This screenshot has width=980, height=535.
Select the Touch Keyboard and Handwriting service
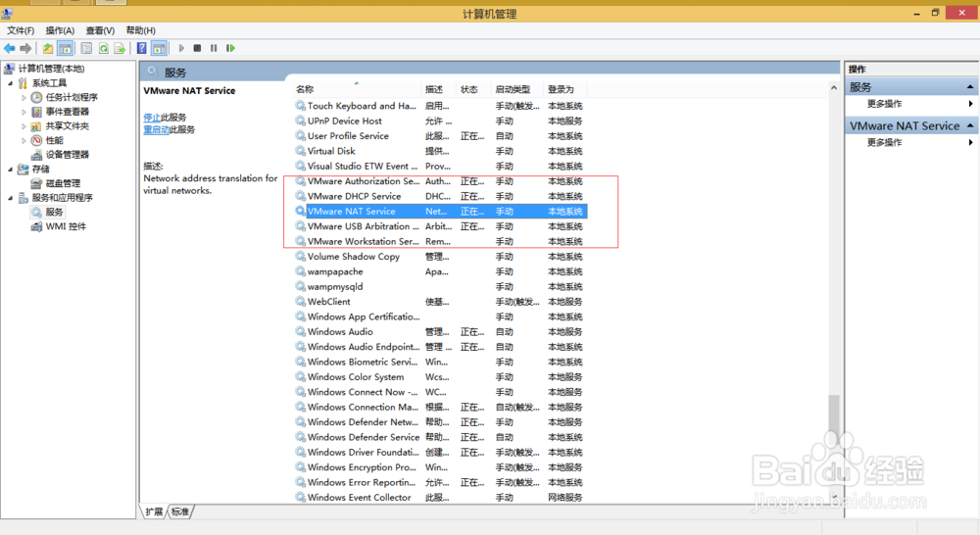click(440, 106)
